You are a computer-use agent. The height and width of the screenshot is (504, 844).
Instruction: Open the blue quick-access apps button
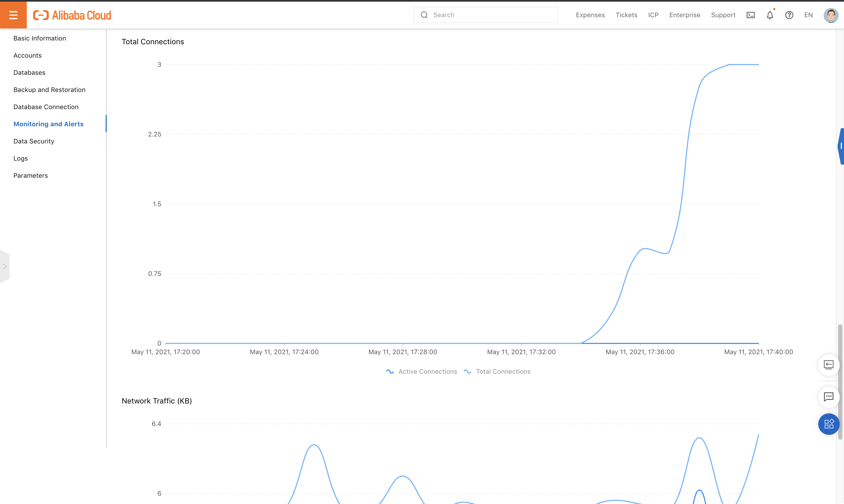(829, 424)
